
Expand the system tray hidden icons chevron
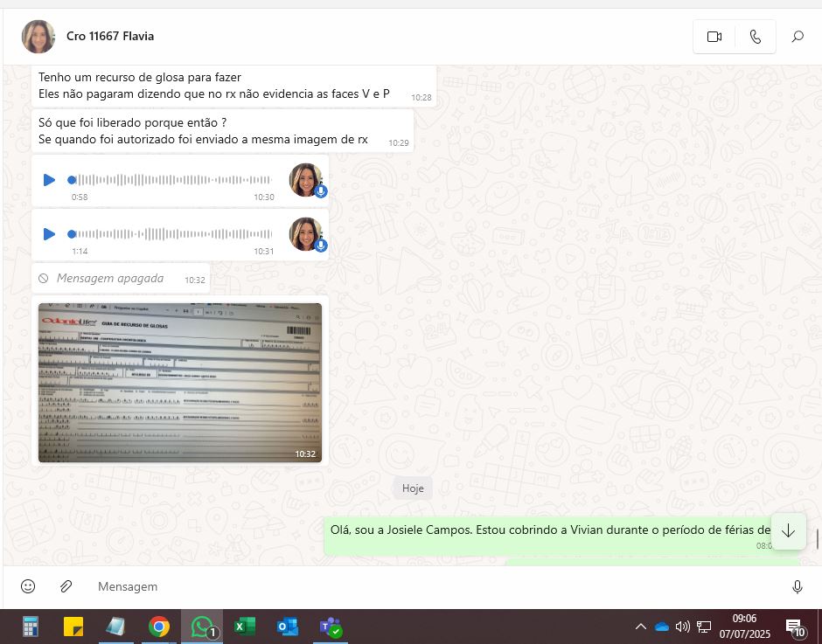click(x=640, y=627)
